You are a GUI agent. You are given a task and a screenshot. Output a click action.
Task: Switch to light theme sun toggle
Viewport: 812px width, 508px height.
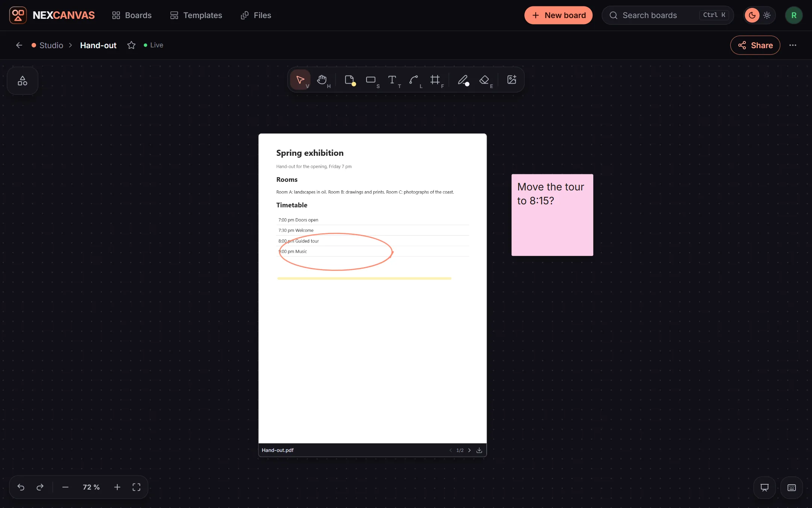pos(767,15)
